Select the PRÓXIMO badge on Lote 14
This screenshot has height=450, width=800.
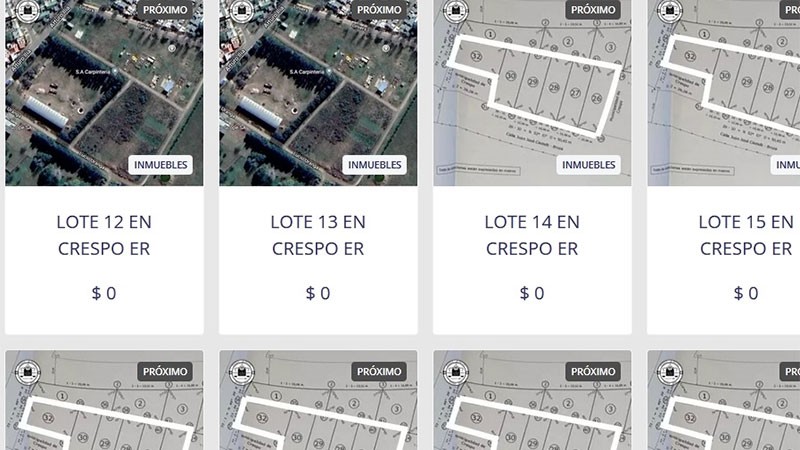coord(593,10)
